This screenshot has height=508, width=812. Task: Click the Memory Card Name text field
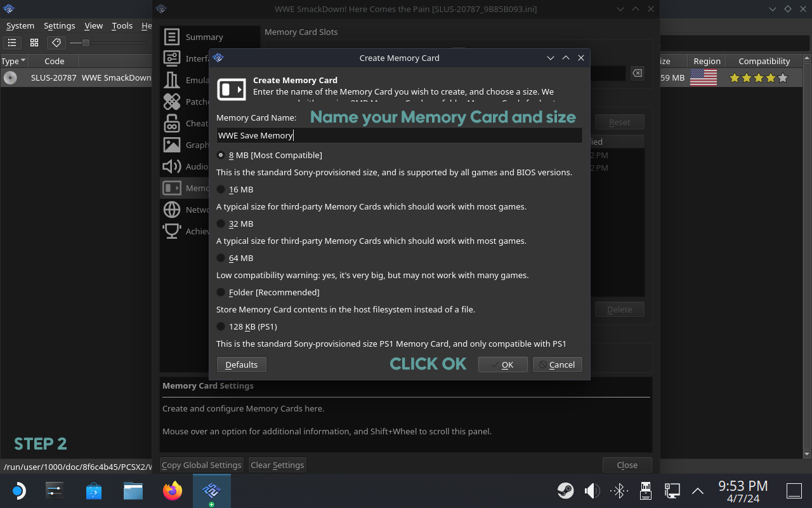coord(399,135)
